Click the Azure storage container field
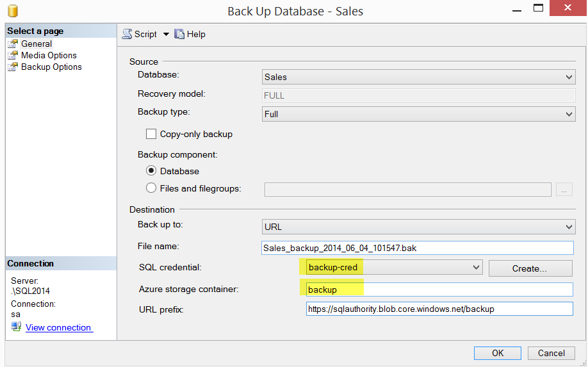This screenshot has height=367, width=588. (439, 290)
